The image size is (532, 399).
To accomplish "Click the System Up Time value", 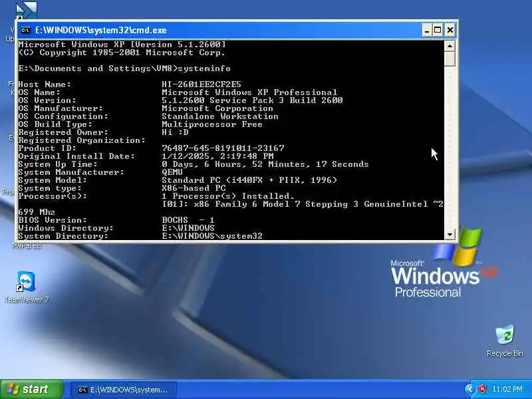I will [x=265, y=164].
